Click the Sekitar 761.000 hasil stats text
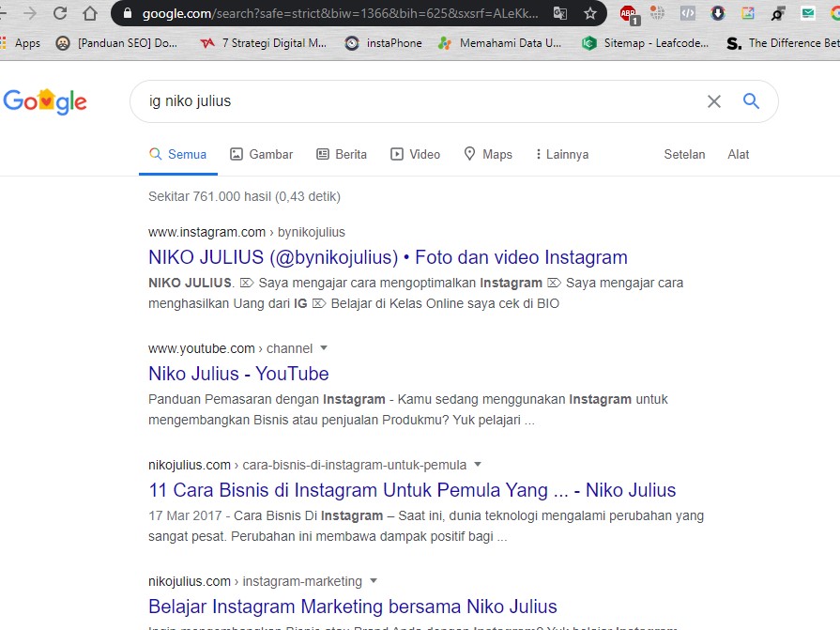The image size is (840, 630). 244,196
